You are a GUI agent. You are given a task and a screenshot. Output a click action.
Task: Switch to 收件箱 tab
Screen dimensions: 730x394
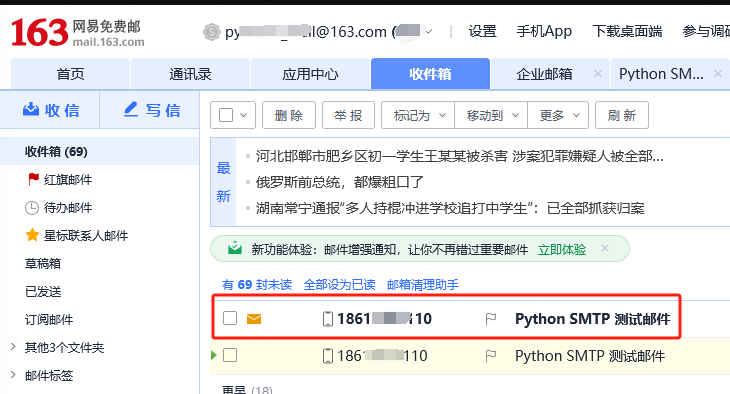click(430, 74)
